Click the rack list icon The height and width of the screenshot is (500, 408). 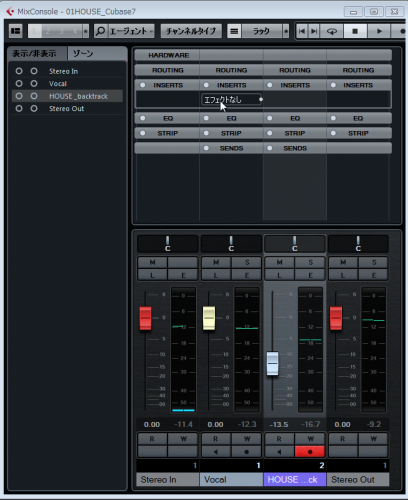click(x=234, y=31)
